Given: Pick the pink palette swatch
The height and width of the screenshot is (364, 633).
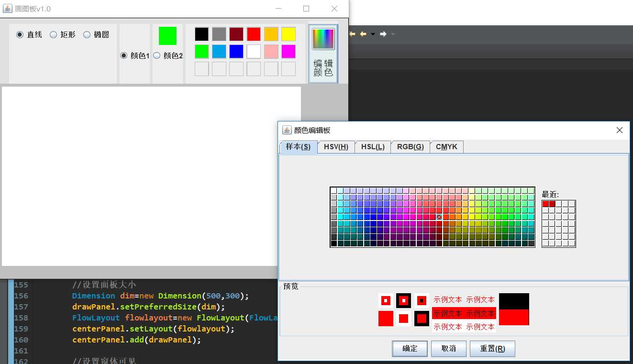Looking at the screenshot, I should tap(271, 51).
